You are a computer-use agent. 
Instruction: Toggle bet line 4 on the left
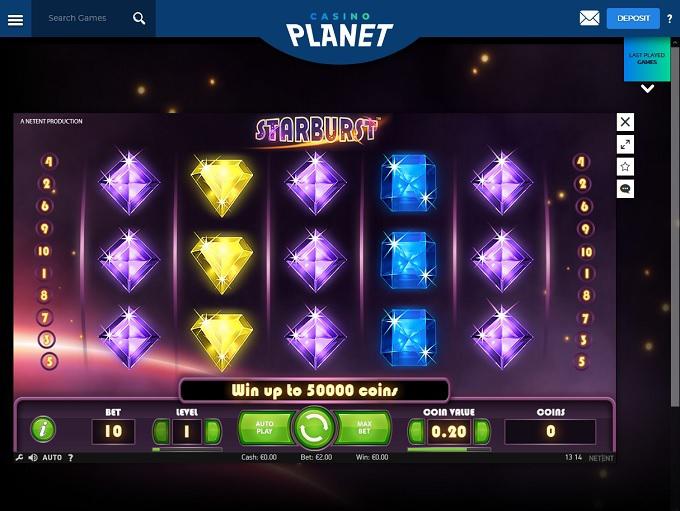tap(49, 162)
